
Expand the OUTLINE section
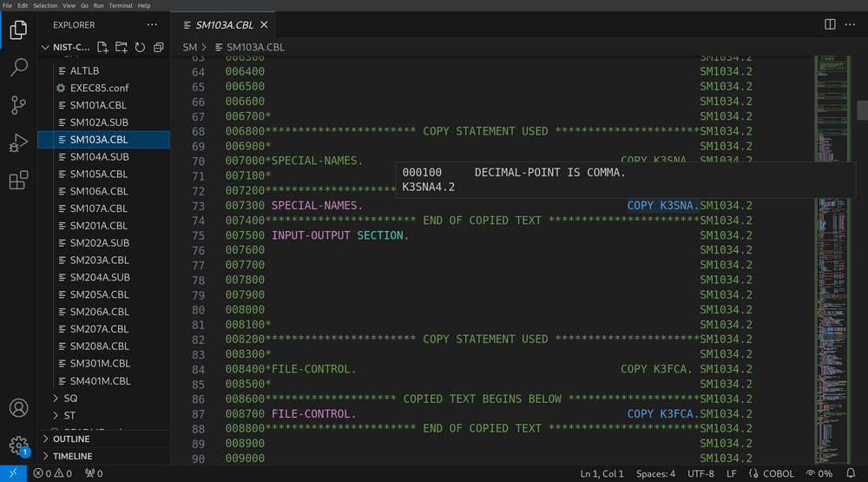point(71,439)
